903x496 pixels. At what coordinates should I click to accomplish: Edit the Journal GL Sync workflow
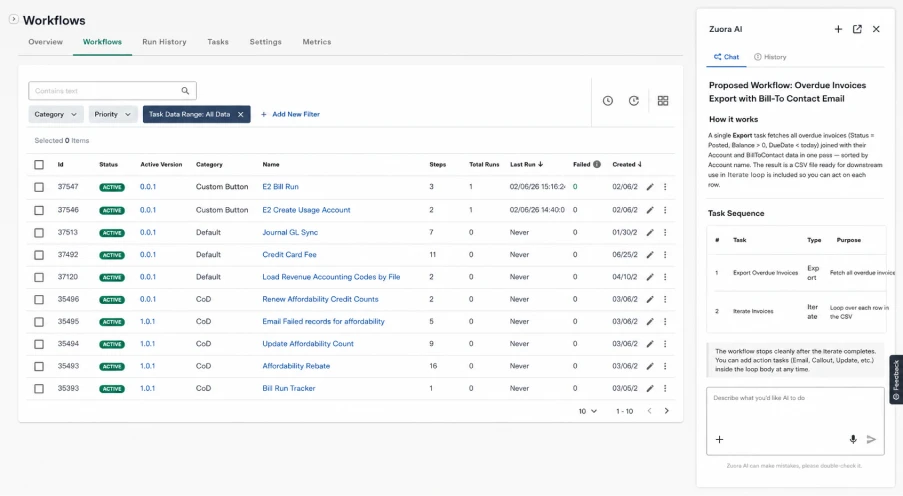[650, 233]
